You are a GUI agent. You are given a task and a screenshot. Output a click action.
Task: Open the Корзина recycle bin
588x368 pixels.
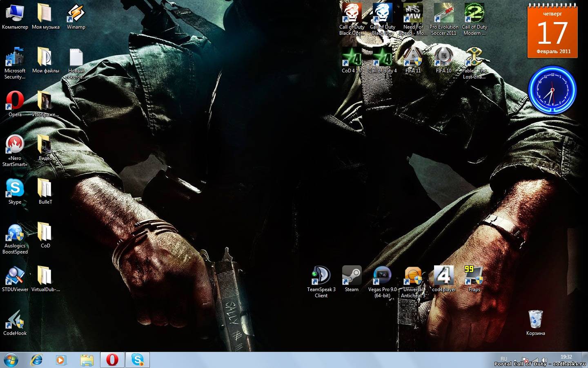click(535, 323)
